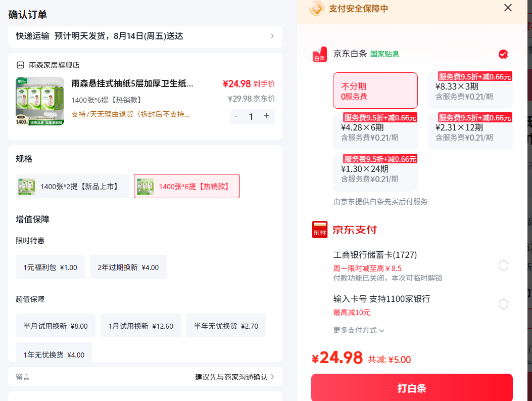This screenshot has height=401, width=532.
Task: Expand 更多支付方式 payment options
Action: click(359, 330)
